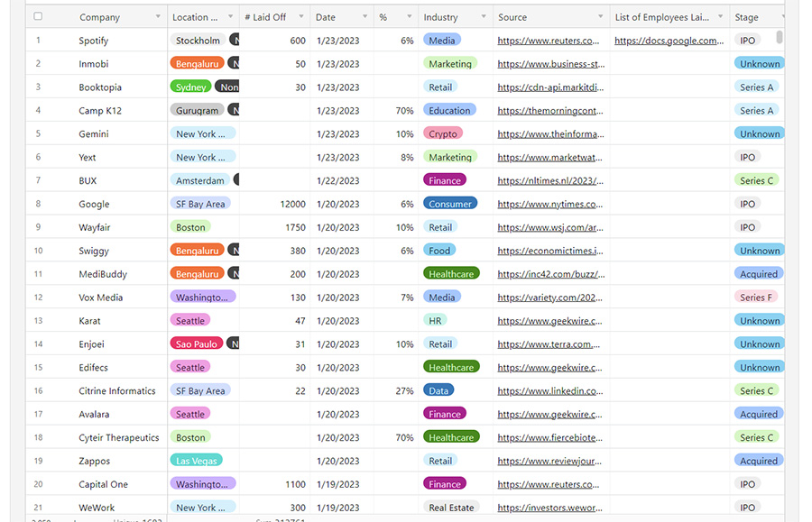The height and width of the screenshot is (522, 812).
Task: Click the Stage column header
Action: [746, 17]
